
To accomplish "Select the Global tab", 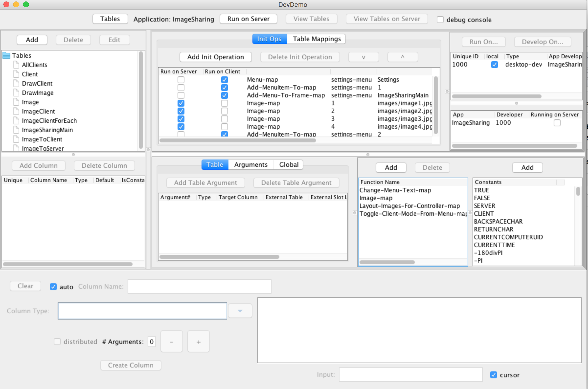I will 288,165.
